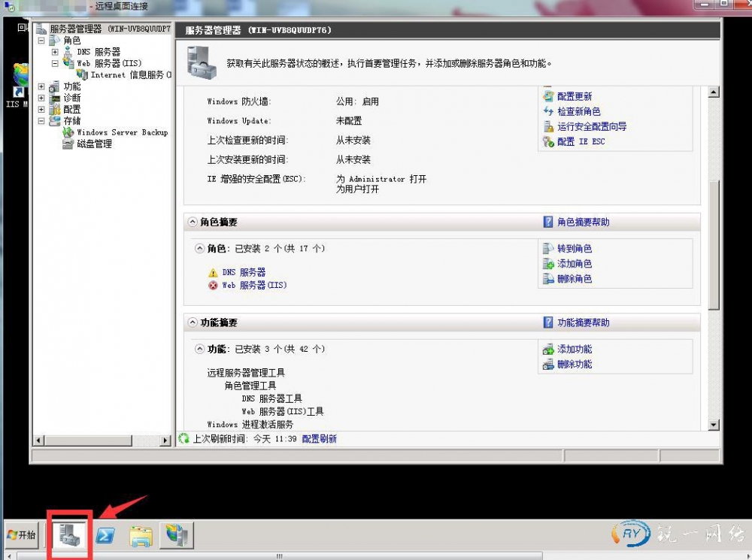Click the 开始 Start button
Image resolution: width=752 pixels, height=560 pixels.
click(21, 535)
